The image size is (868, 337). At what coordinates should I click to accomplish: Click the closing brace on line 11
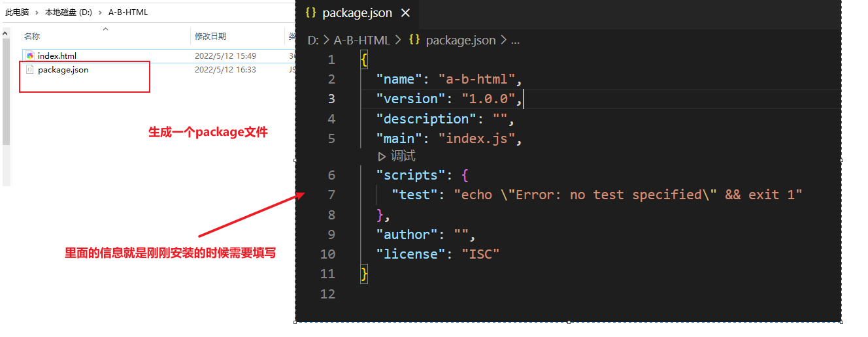click(364, 274)
